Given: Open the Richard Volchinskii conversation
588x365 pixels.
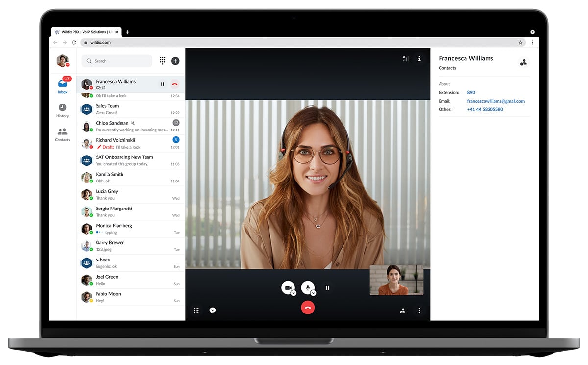Looking at the screenshot, I should pos(131,143).
